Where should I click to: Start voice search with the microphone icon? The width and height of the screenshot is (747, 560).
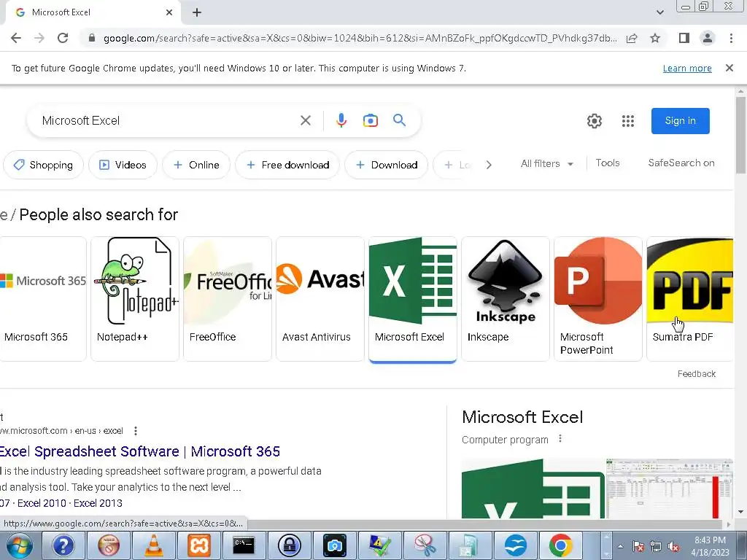(x=341, y=120)
